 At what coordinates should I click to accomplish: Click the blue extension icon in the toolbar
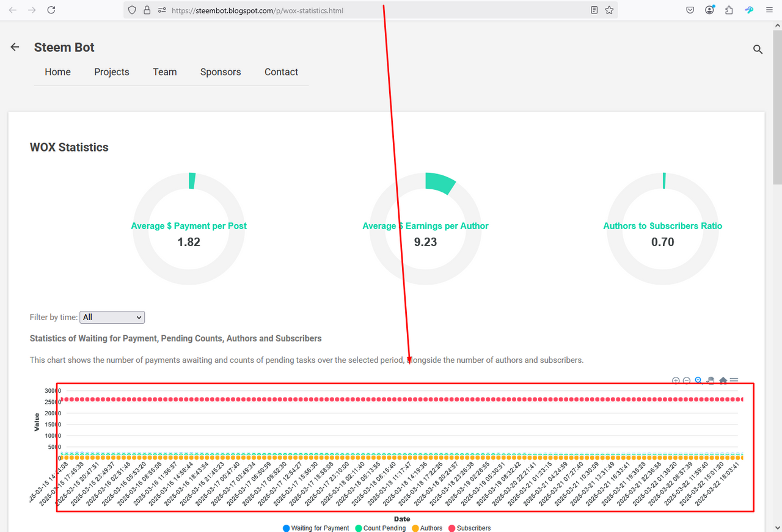pyautogui.click(x=749, y=10)
